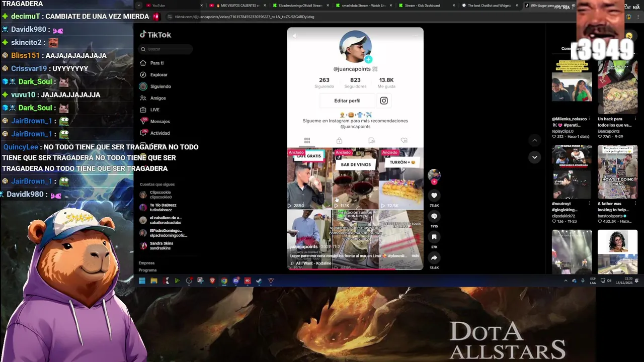Switch to The best ChatBot and Widgets tab
This screenshot has width=644, height=362.
[x=489, y=6]
